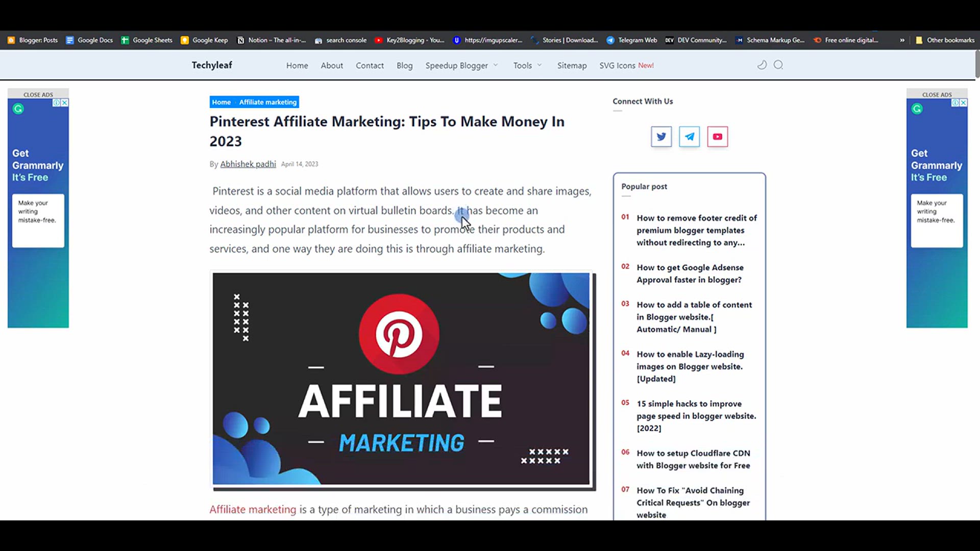Open Key2Blogging YouTube bookmark
This screenshot has width=980, height=551.
pyautogui.click(x=409, y=40)
